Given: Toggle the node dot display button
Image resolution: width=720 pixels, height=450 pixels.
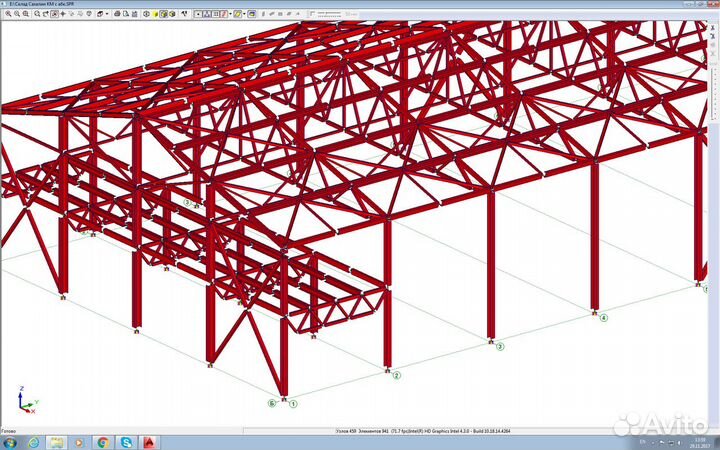Looking at the screenshot, I should 198,14.
